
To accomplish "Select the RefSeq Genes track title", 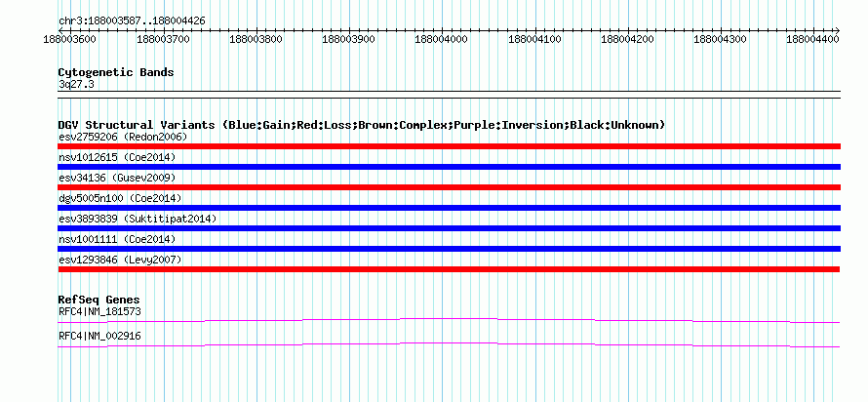I will (99, 301).
